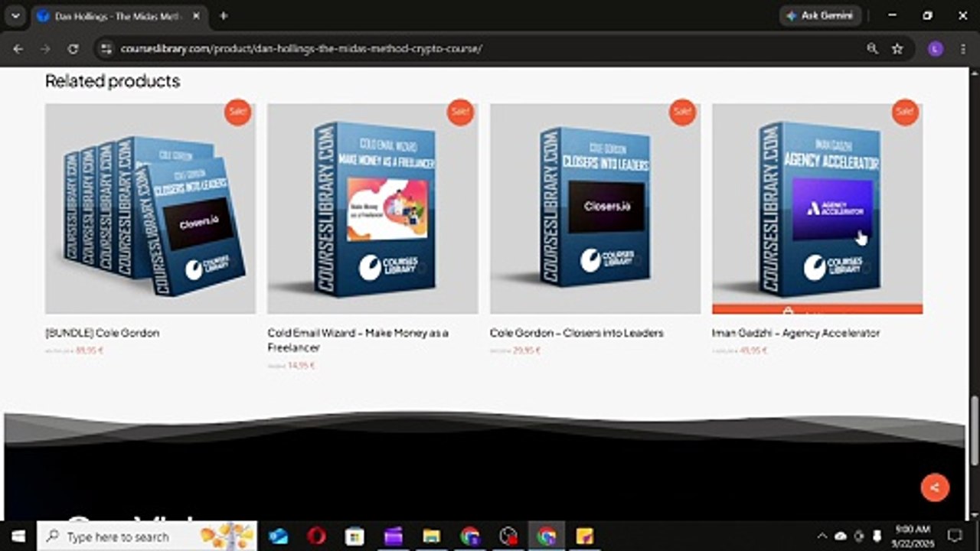Click the Type here to search box
This screenshot has width=980, height=551.
(146, 536)
